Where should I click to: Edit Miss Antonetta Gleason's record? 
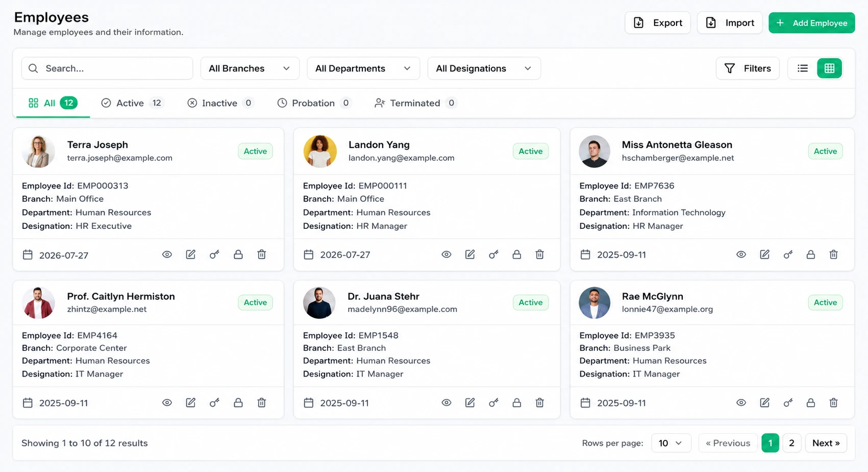765,254
